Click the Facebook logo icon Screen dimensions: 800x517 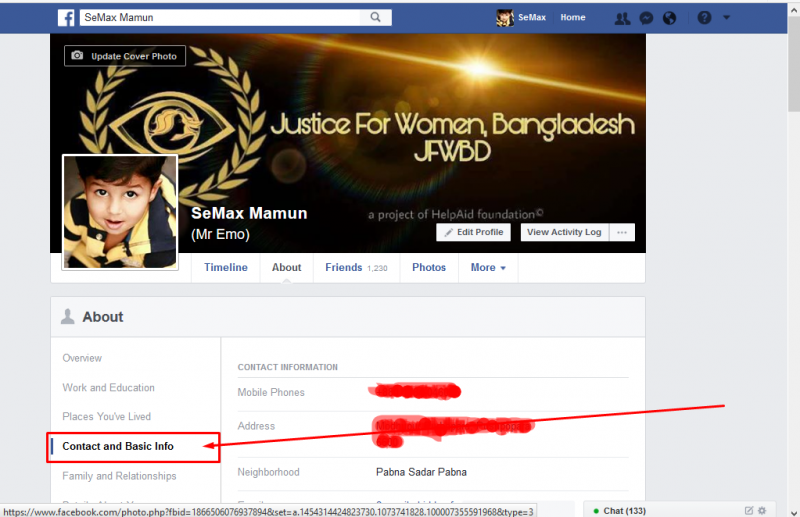[66, 17]
